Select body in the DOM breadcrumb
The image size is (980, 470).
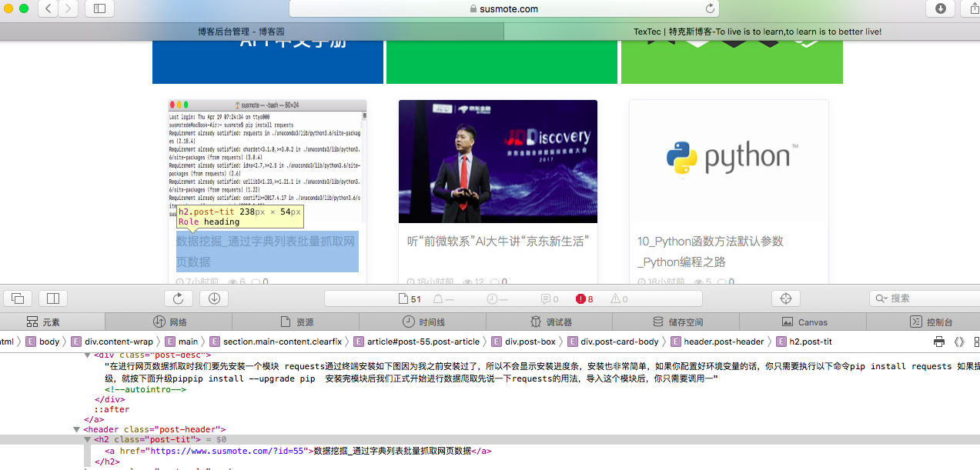(x=42, y=342)
